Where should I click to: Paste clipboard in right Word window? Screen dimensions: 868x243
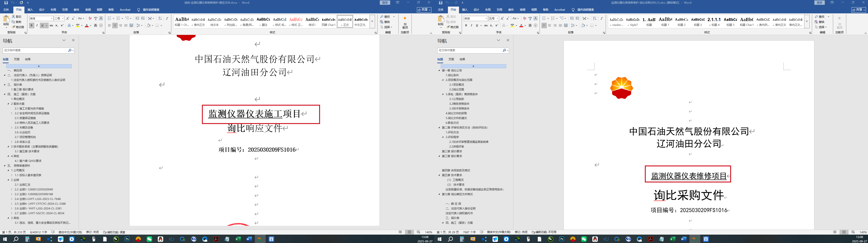[440, 21]
